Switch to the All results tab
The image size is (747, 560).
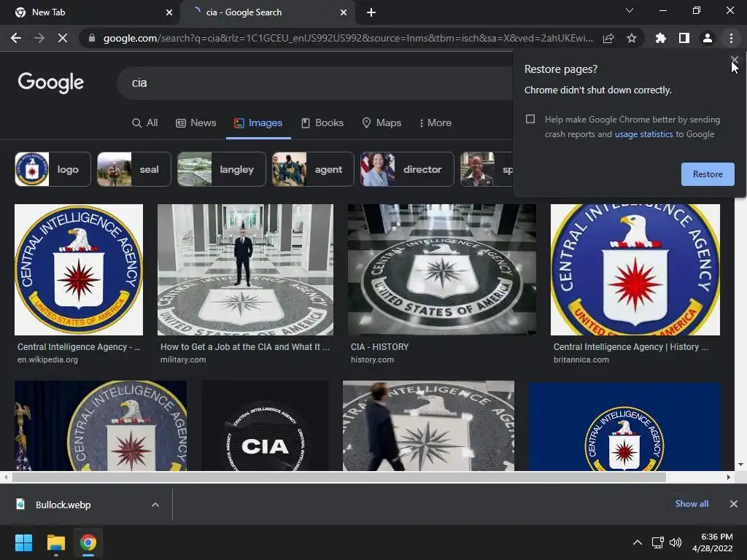145,122
